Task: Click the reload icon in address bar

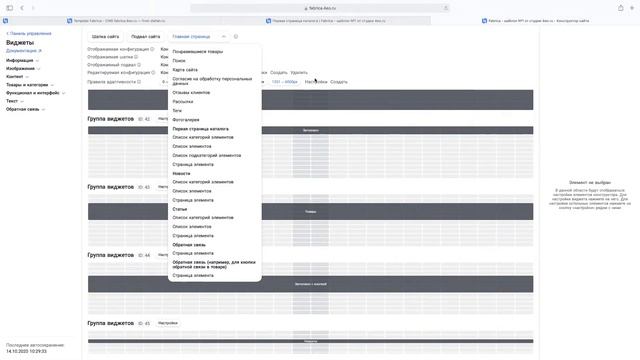Action: 446,8
